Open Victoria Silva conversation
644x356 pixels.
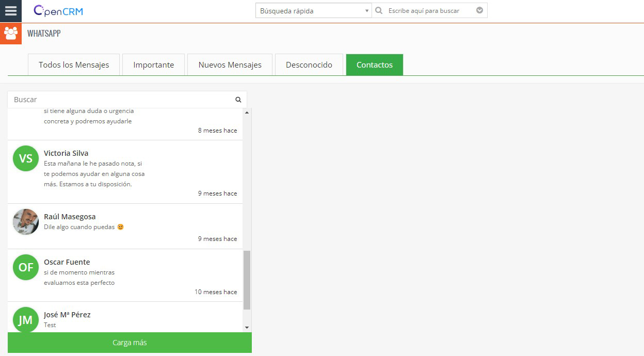(x=125, y=172)
